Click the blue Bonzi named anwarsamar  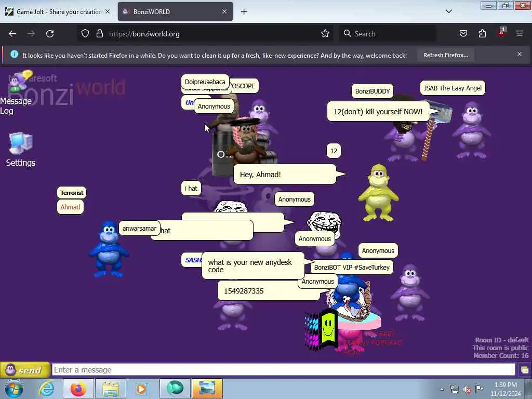pyautogui.click(x=109, y=249)
